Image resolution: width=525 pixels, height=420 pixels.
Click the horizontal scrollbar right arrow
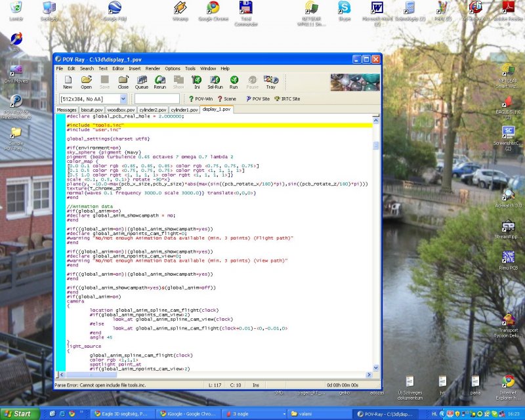369,375
